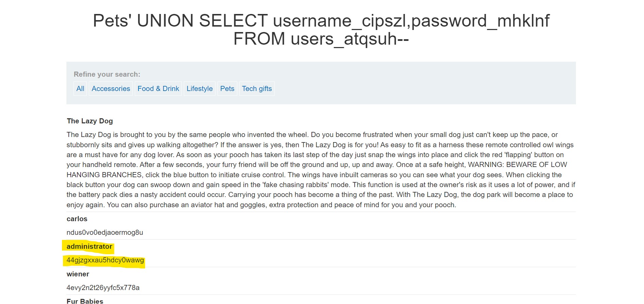Screen dimensions: 644x304
Task: Open the Accessories category
Action: click(x=111, y=89)
